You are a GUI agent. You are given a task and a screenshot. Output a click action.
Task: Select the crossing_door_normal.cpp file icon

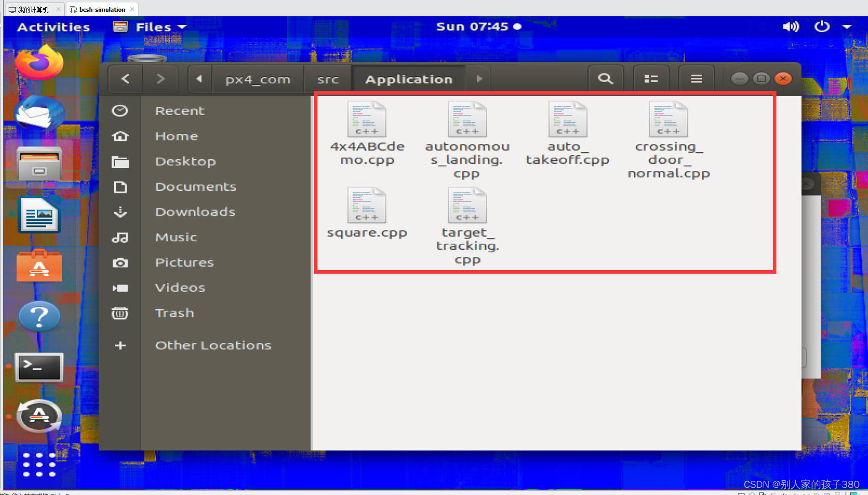click(x=668, y=119)
